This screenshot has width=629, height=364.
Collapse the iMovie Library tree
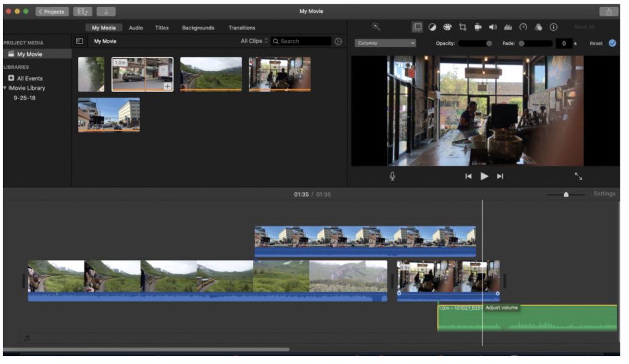[5, 88]
